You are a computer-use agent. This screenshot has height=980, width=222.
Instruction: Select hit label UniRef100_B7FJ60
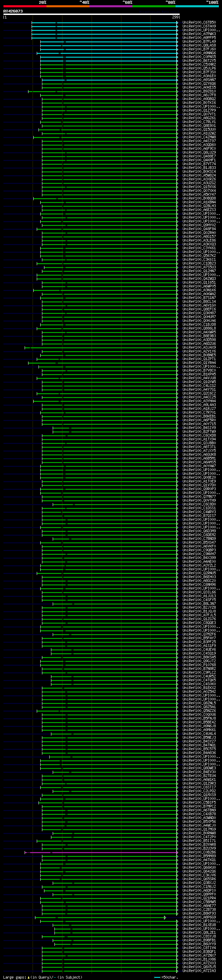199,49
